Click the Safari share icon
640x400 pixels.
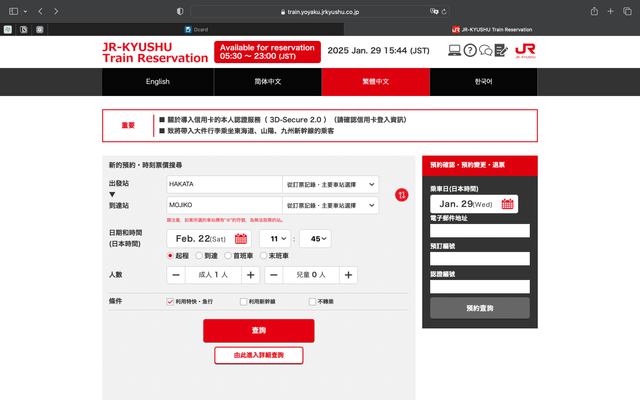tap(594, 11)
